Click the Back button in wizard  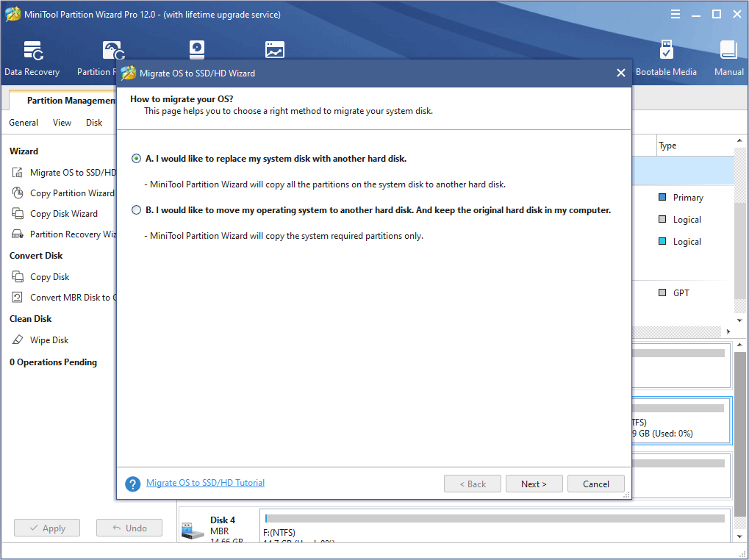pyautogui.click(x=473, y=484)
